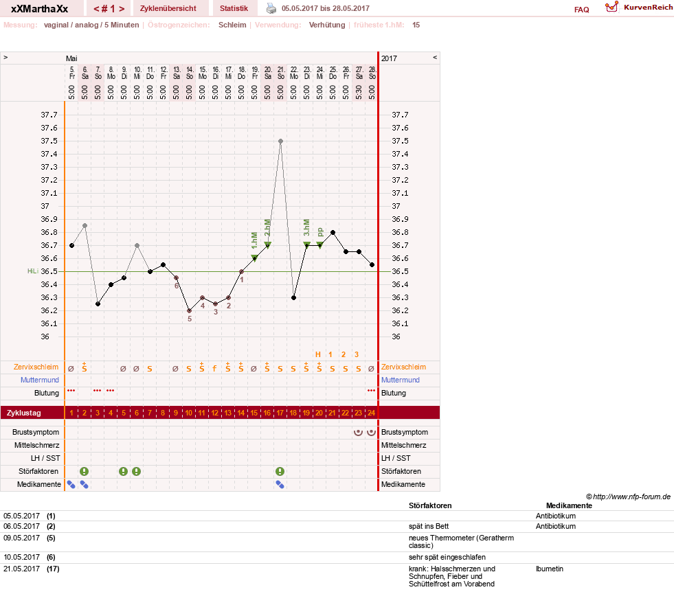This screenshot has width=674, height=616.
Task: Click Störfaktoren alert icon on cycle day 6
Action: [x=136, y=471]
